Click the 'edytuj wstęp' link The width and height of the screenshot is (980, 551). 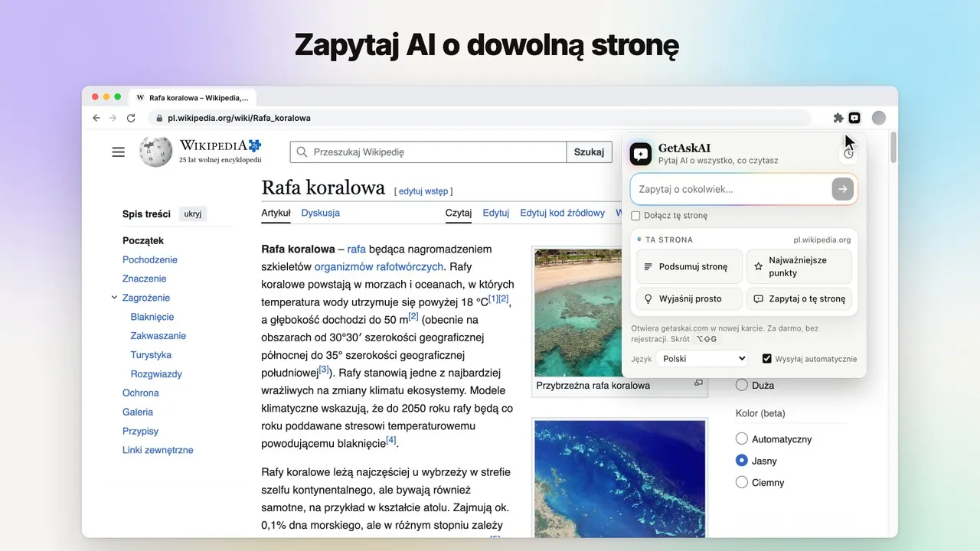pos(423,191)
